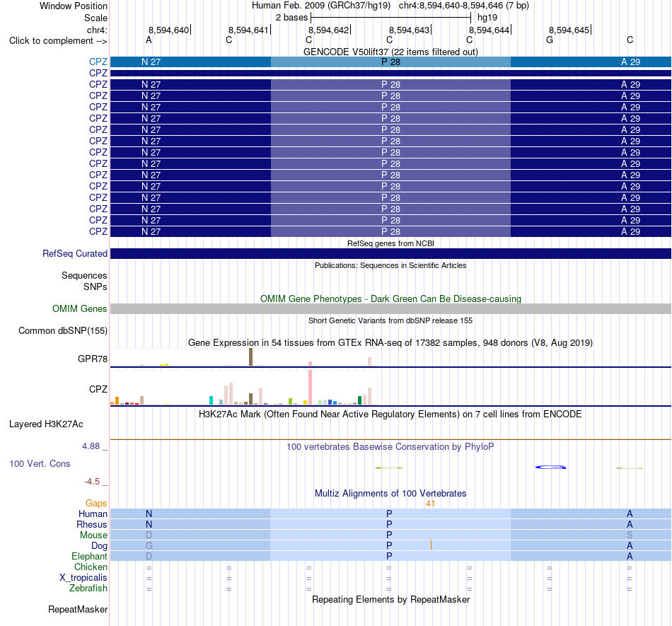Image resolution: width=672 pixels, height=626 pixels.
Task: Click the orange Gaps label
Action: [x=96, y=503]
